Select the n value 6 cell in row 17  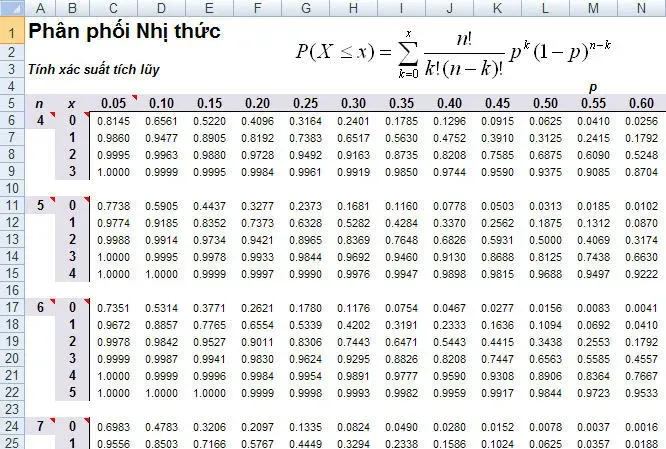(x=39, y=307)
